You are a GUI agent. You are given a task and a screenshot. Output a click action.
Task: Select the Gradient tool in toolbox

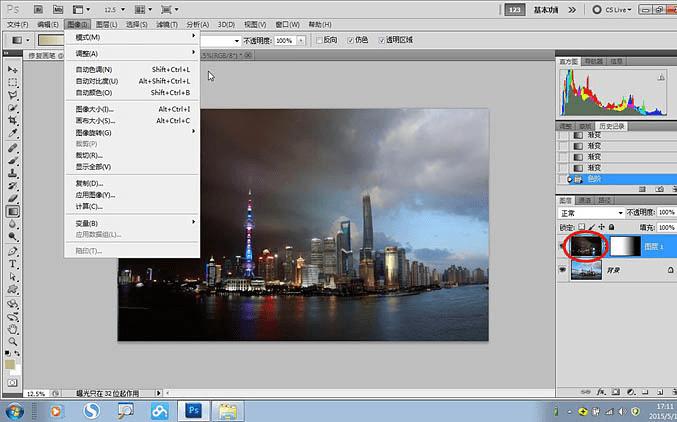coord(13,211)
